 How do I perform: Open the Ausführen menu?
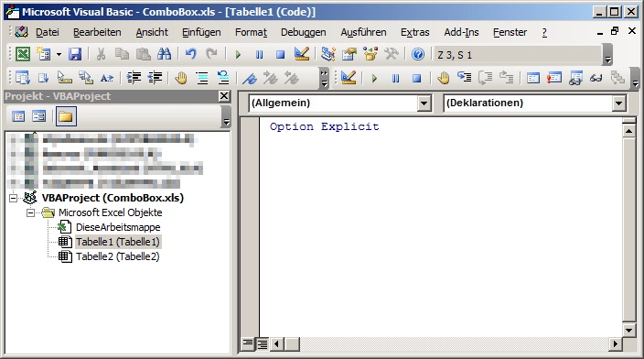coord(363,32)
